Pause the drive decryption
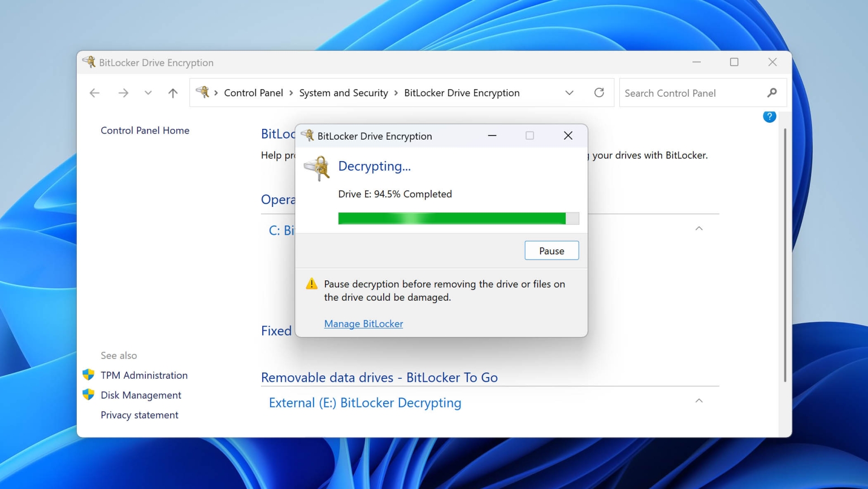 point(552,250)
